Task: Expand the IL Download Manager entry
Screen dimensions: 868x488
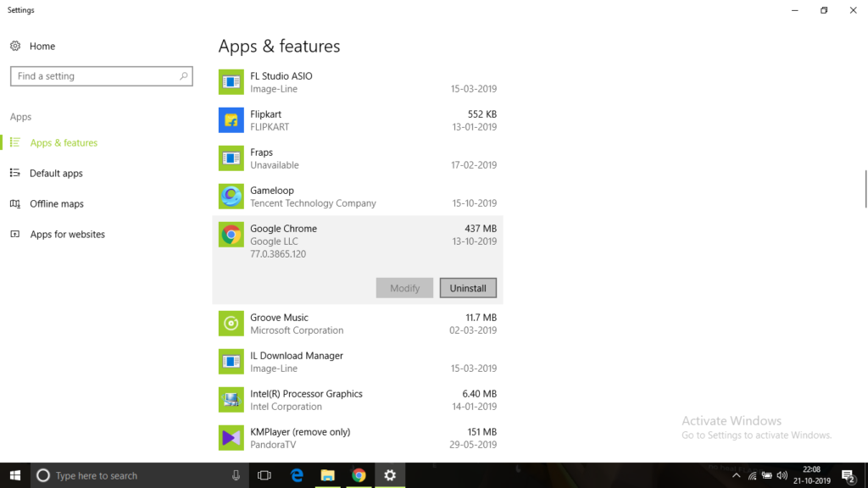Action: tap(356, 362)
